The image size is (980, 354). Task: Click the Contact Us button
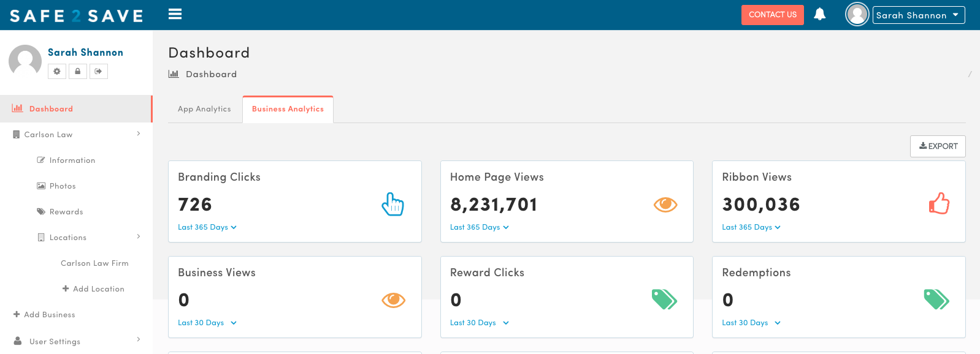click(x=773, y=15)
